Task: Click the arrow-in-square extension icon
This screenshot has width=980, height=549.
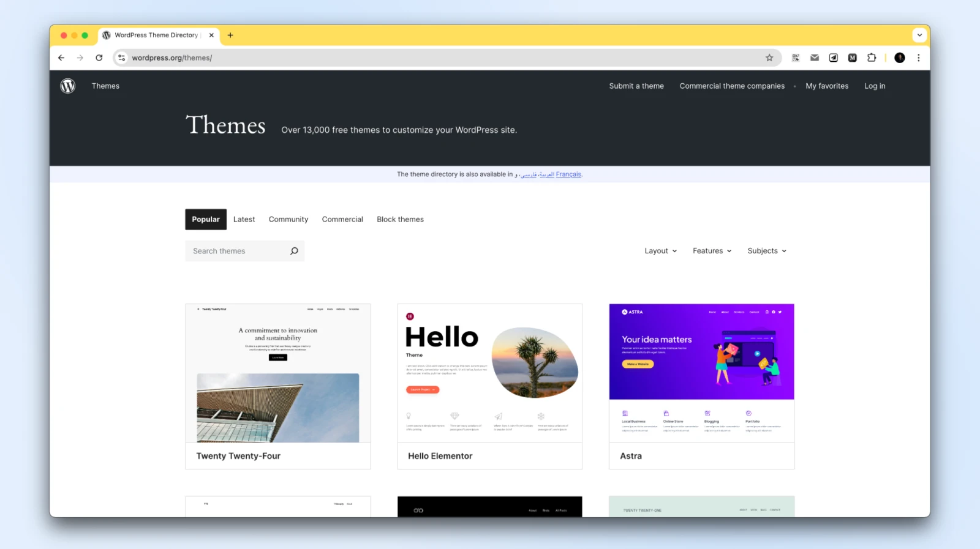Action: (834, 58)
